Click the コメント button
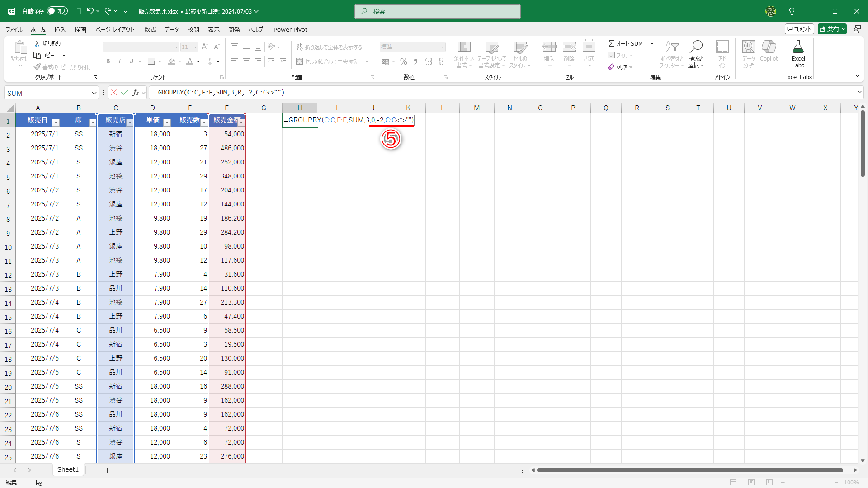 click(799, 29)
